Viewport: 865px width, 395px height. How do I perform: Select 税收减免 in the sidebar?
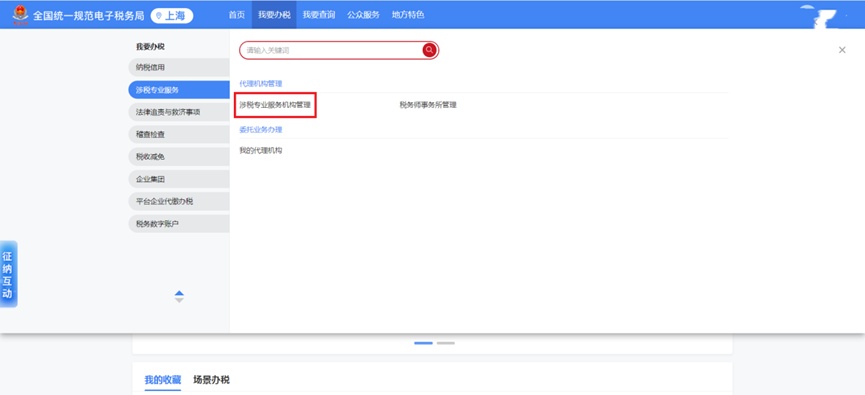point(179,157)
